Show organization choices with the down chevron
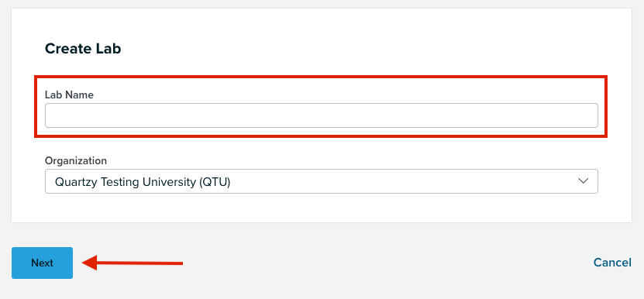 click(584, 181)
